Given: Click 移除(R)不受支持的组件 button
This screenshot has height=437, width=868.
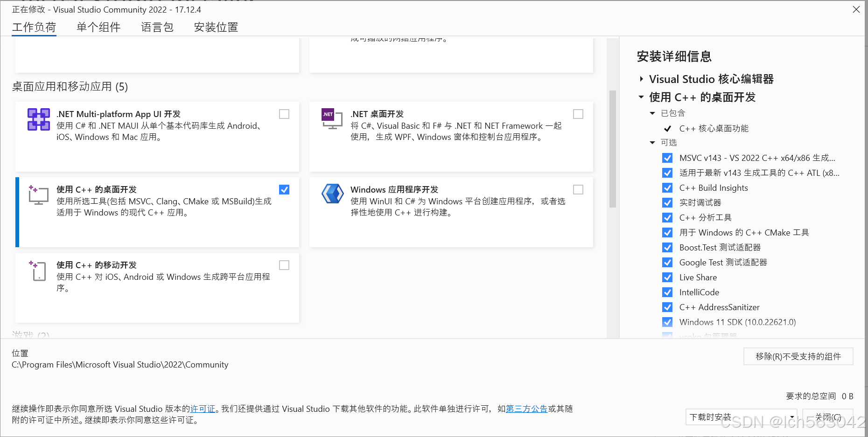Looking at the screenshot, I should [x=798, y=357].
